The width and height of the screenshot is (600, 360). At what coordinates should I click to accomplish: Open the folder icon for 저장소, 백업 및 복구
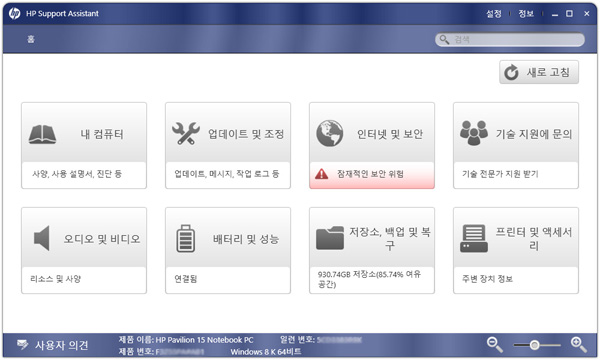click(x=330, y=238)
